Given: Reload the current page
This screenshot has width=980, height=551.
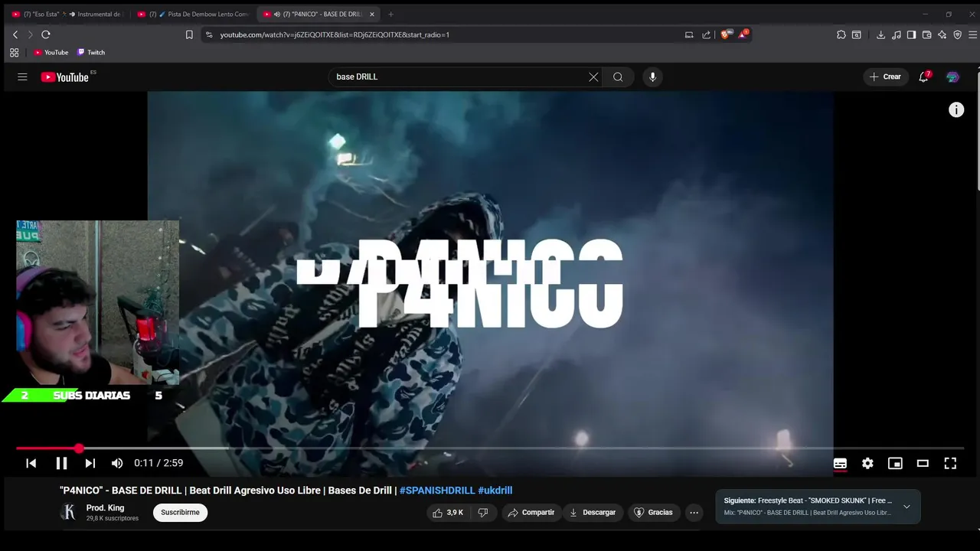Looking at the screenshot, I should click(x=46, y=34).
